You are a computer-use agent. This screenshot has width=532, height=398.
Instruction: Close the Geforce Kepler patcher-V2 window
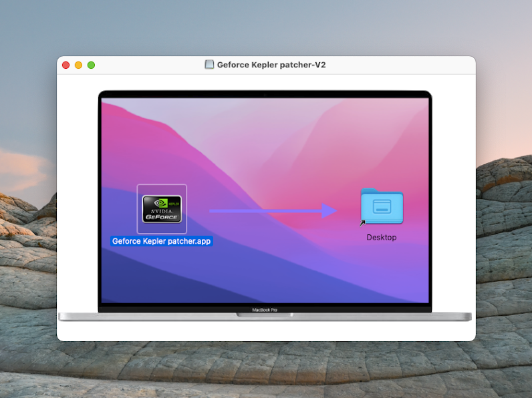(x=66, y=65)
